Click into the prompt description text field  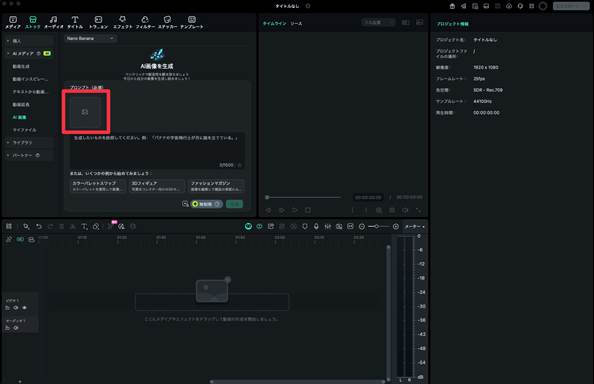pyautogui.click(x=157, y=150)
